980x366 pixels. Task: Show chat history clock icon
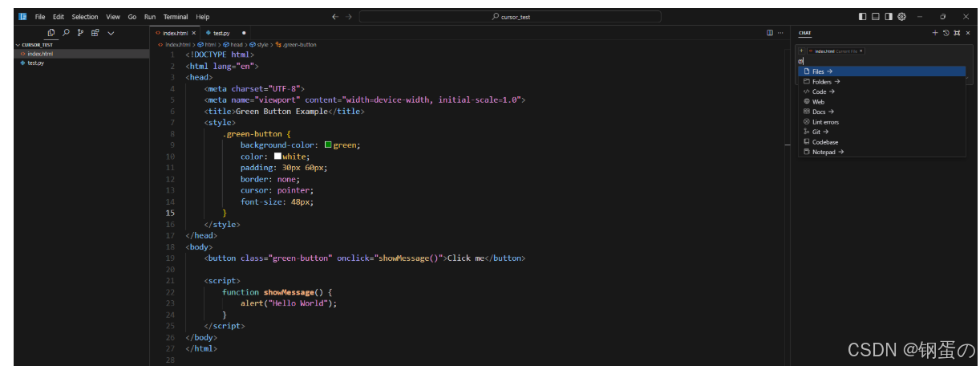[x=946, y=33]
